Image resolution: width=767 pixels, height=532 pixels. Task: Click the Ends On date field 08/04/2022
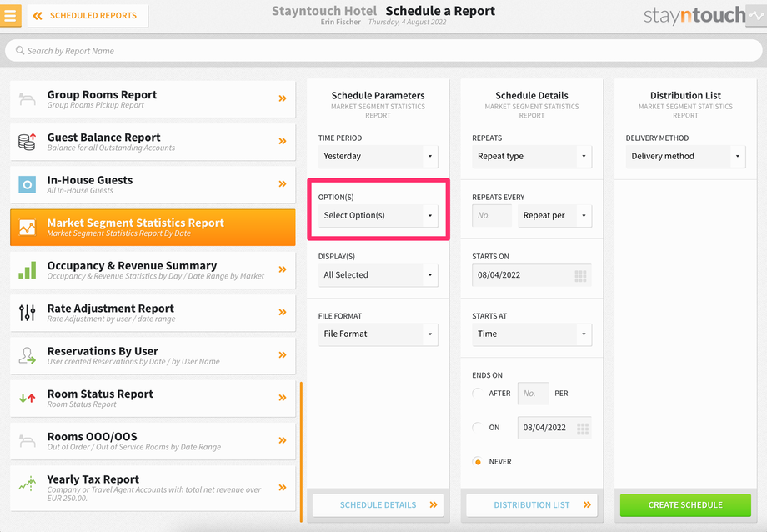point(554,428)
